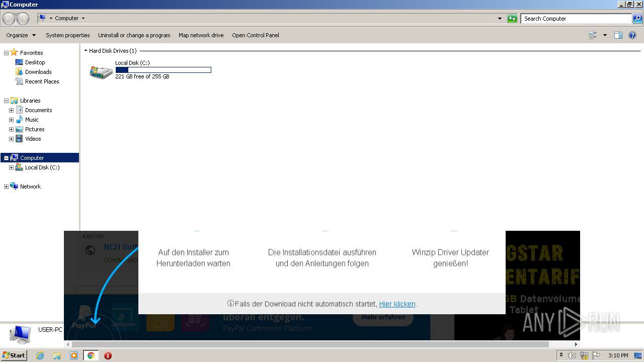The height and width of the screenshot is (362, 644).
Task: Collapse the Libraries tree node
Action: 6,101
